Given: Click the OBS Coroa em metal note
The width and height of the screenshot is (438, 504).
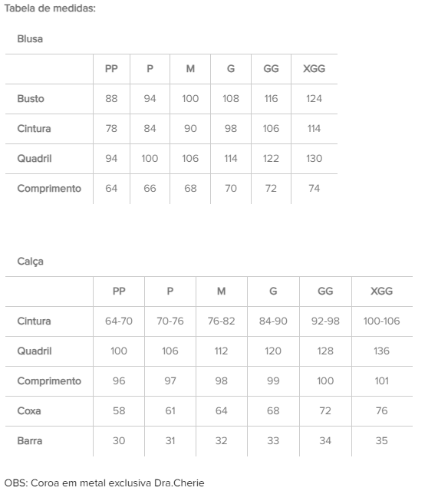Looking at the screenshot, I should pyautogui.click(x=104, y=483).
